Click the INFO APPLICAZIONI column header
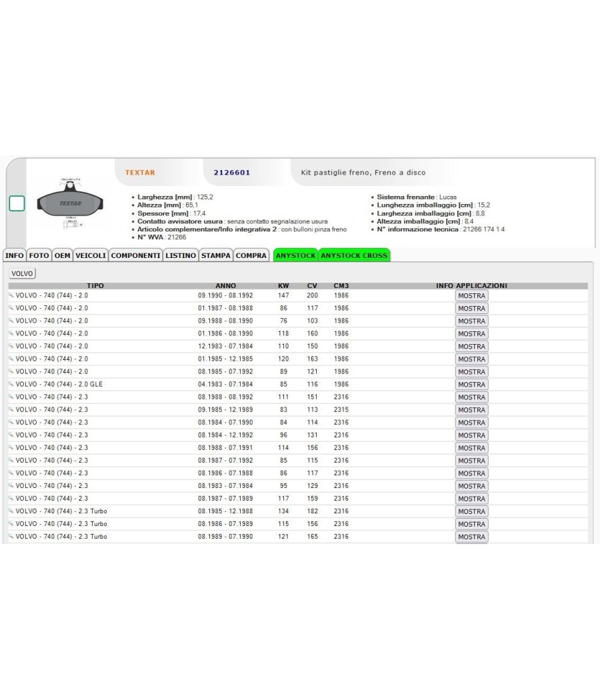This screenshot has height=700, width=600. [x=471, y=286]
